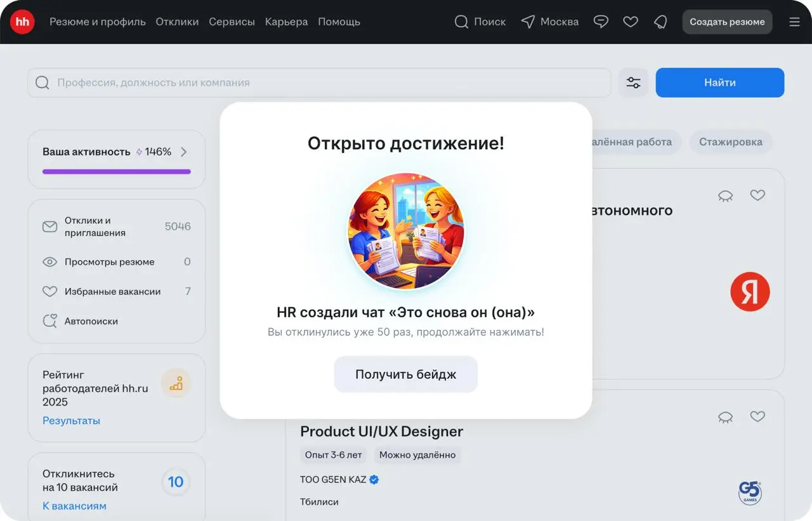The height and width of the screenshot is (521, 812).
Task: Click the Найти search button
Action: pyautogui.click(x=720, y=82)
